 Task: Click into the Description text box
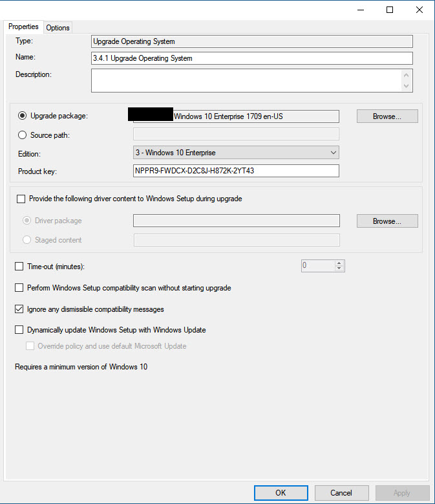[246, 80]
